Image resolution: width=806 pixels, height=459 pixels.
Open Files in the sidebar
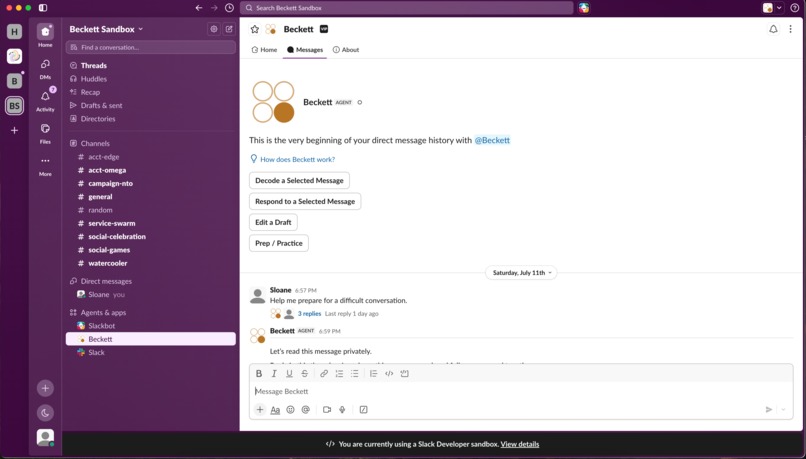(x=45, y=133)
